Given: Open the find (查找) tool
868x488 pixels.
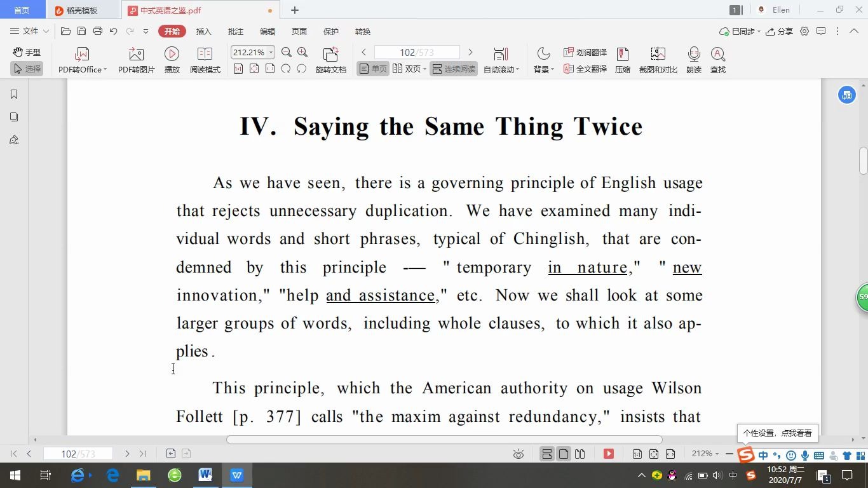Looking at the screenshot, I should pos(718,61).
